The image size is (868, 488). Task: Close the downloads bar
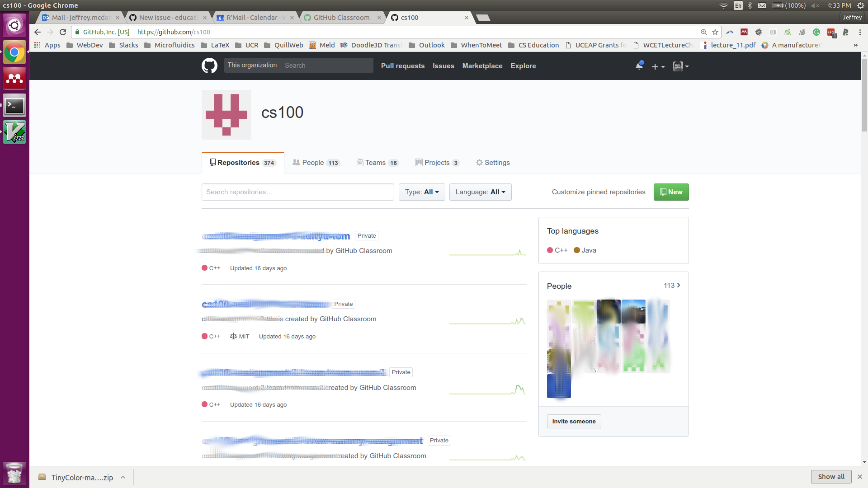[860, 477]
